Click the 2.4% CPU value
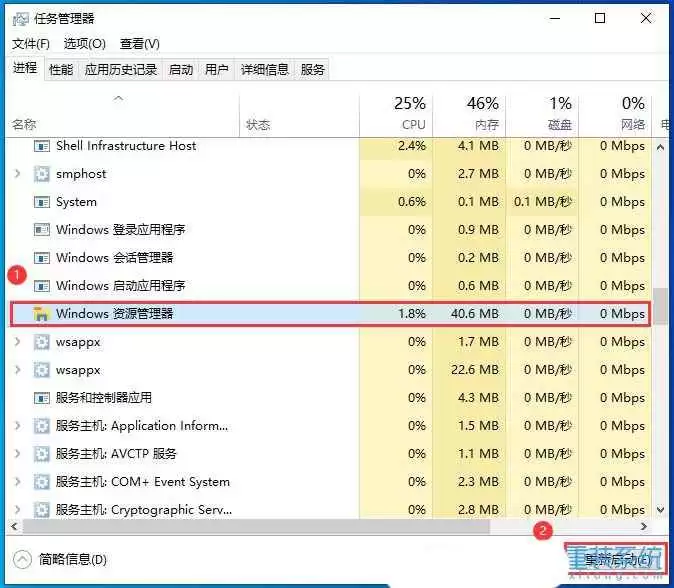The height and width of the screenshot is (588, 674). click(412, 146)
